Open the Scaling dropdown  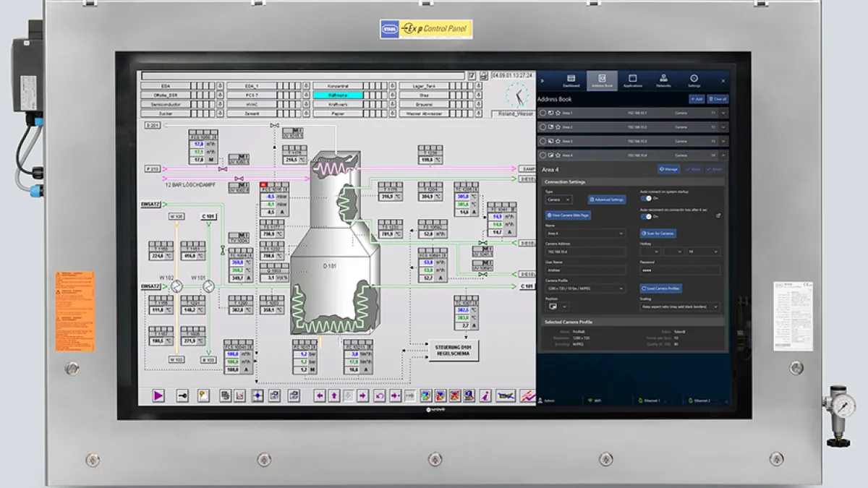click(x=680, y=307)
